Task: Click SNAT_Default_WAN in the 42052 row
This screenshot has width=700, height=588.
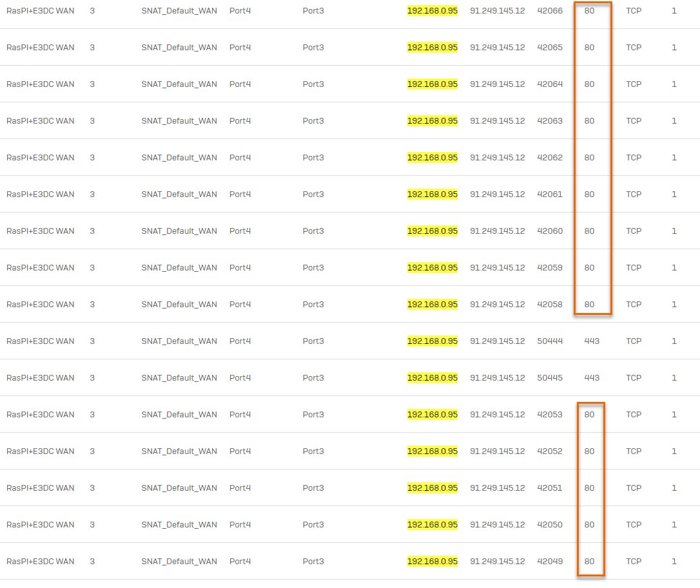Action: coord(179,451)
